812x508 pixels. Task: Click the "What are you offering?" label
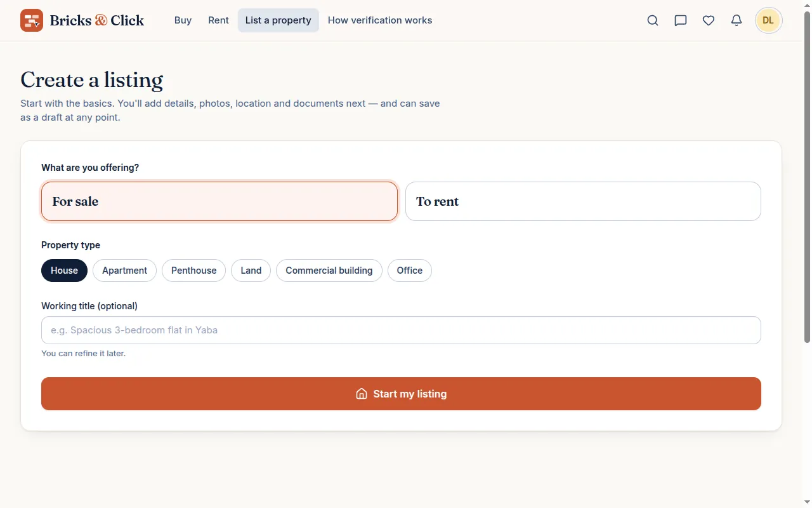click(x=90, y=168)
